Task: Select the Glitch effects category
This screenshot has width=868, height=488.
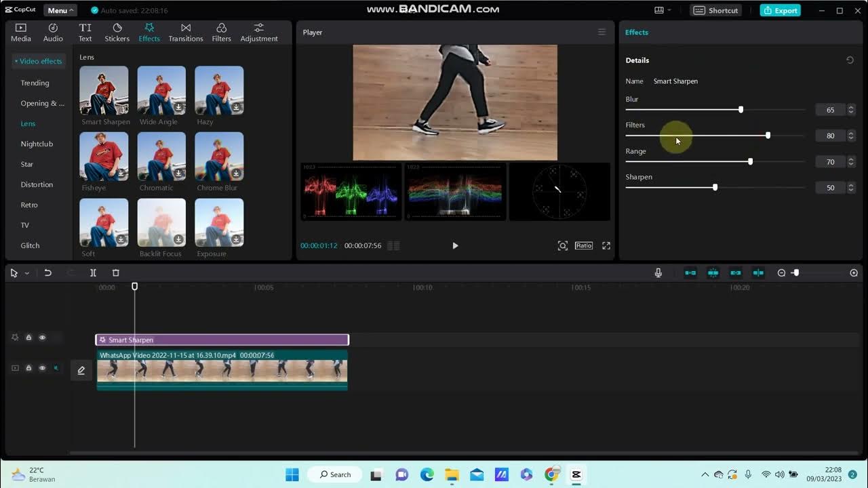Action: tap(30, 245)
